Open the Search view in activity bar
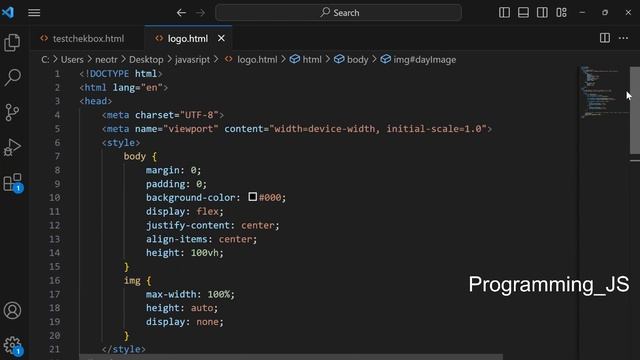640x360 pixels. (12, 77)
